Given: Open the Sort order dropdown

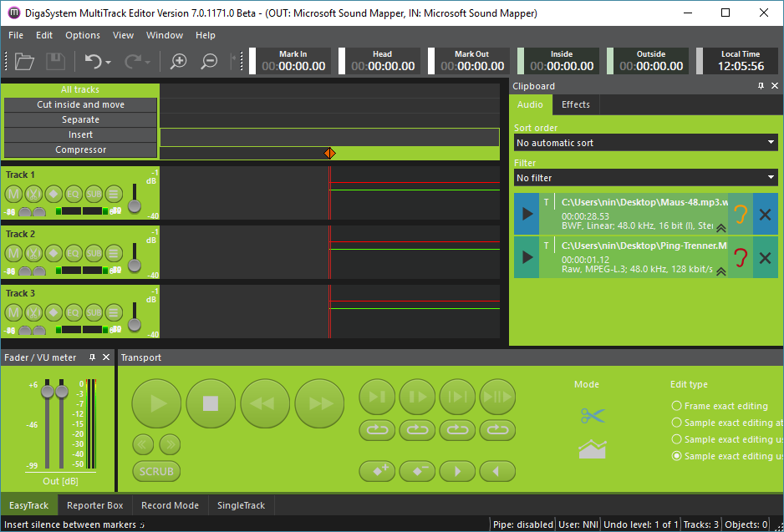Looking at the screenshot, I should click(x=645, y=143).
